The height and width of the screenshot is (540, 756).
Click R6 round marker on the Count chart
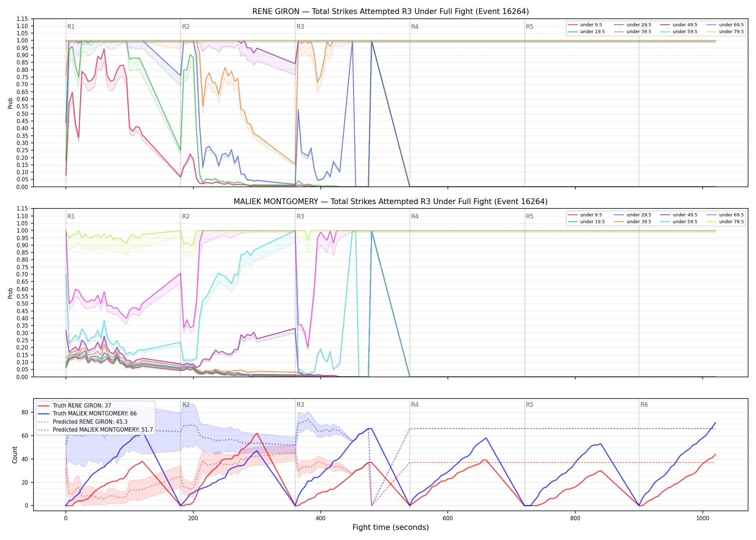pyautogui.click(x=644, y=405)
